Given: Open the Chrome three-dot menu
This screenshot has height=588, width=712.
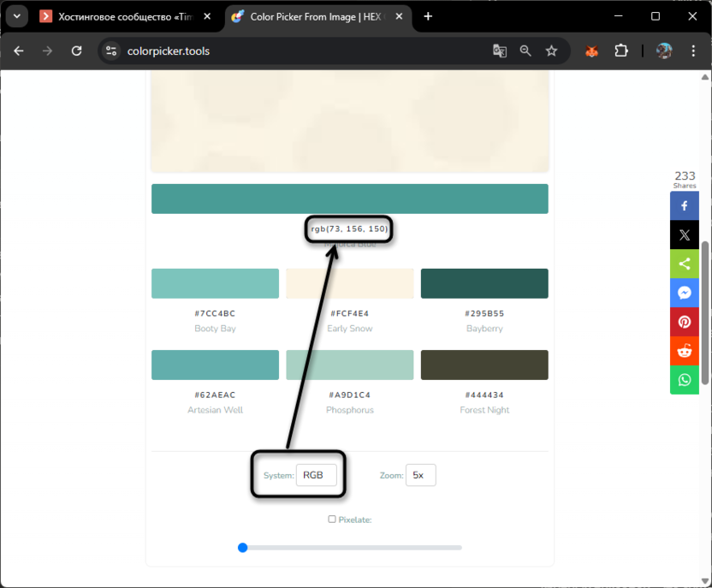Looking at the screenshot, I should point(693,50).
